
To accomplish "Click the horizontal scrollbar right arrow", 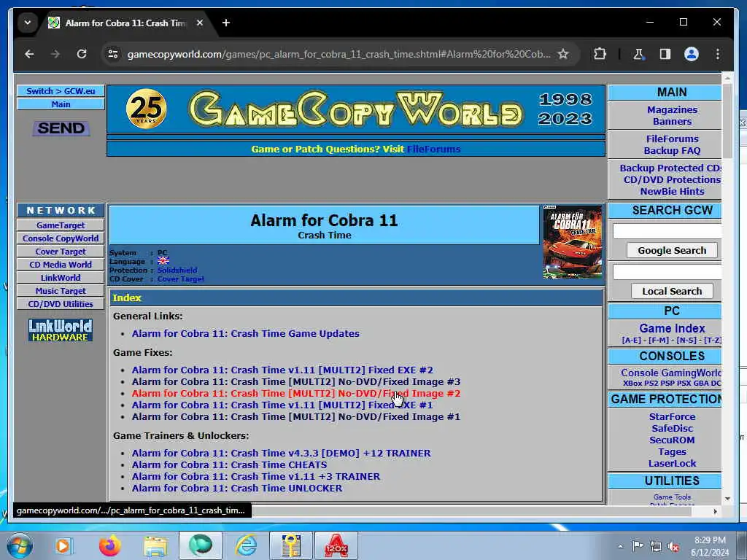I will tap(715, 511).
